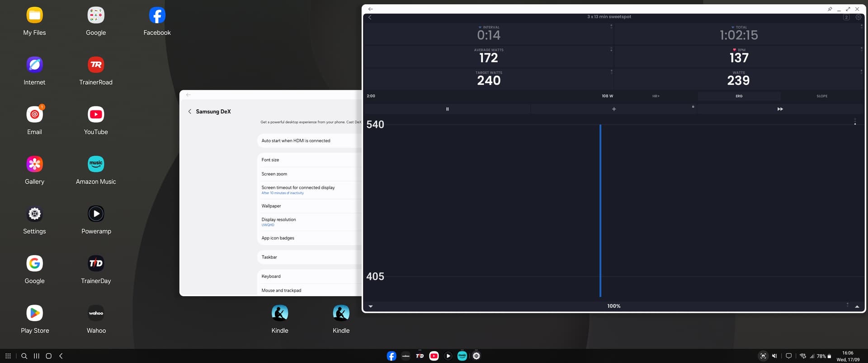Open the TrainerRoad desktop app
The image size is (868, 363).
tap(96, 65)
